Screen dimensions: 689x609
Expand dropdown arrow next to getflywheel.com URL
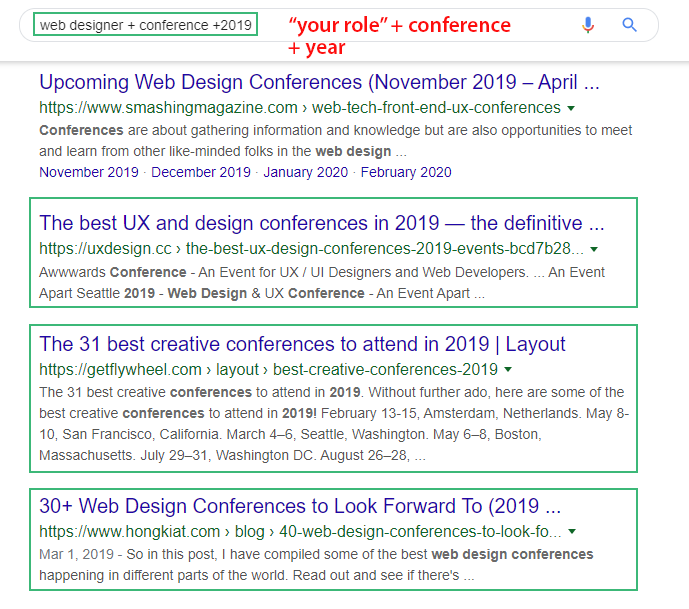click(x=508, y=370)
